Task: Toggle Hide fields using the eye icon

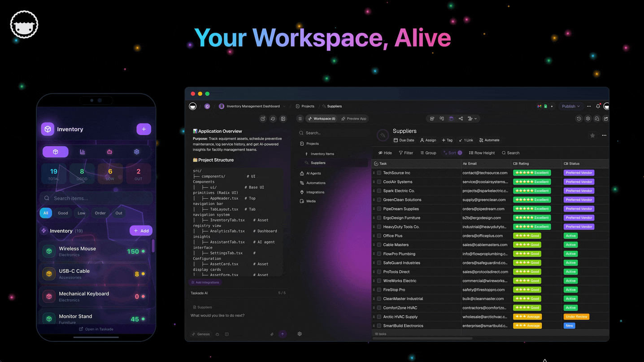Action: [x=385, y=153]
